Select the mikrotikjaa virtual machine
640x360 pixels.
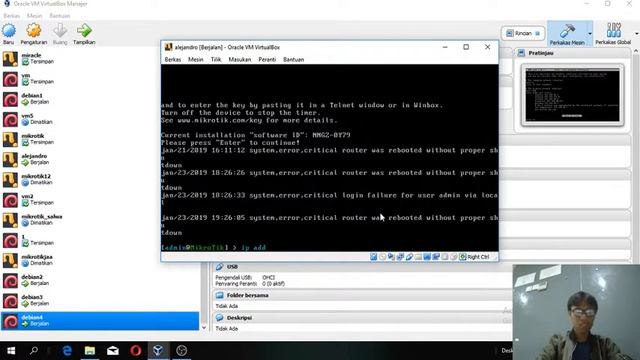point(100,260)
